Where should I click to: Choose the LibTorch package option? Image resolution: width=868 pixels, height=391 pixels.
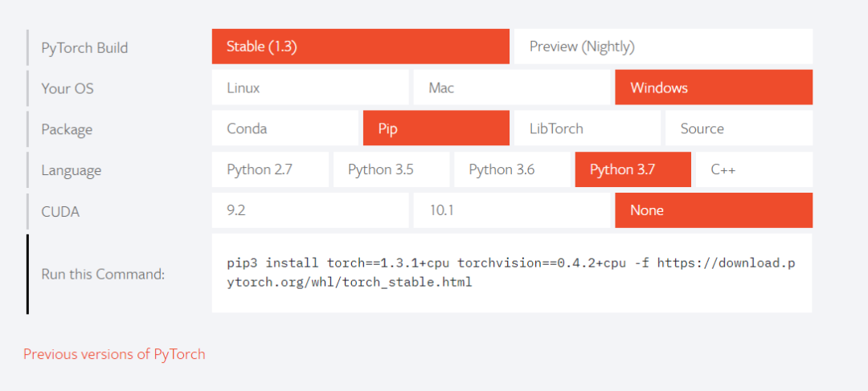(x=588, y=128)
